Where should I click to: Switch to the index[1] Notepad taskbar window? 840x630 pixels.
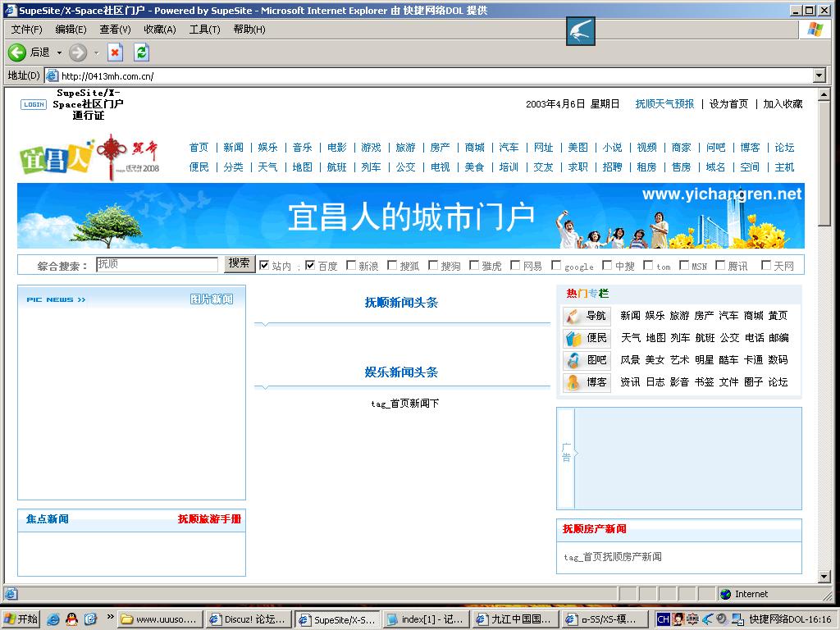427,620
